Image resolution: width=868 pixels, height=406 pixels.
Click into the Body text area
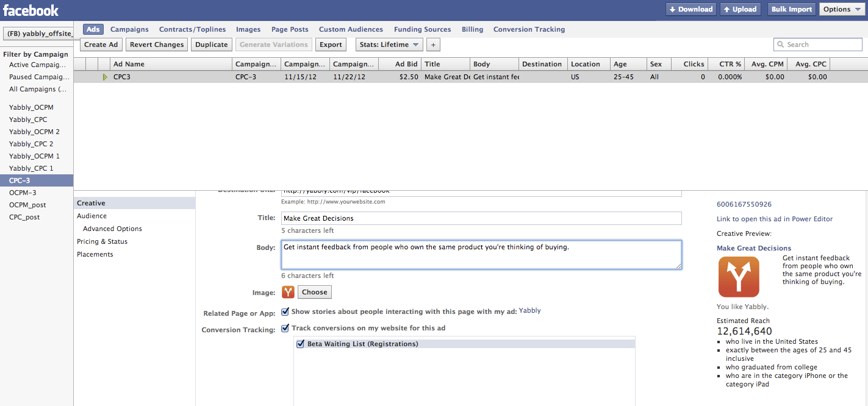481,255
